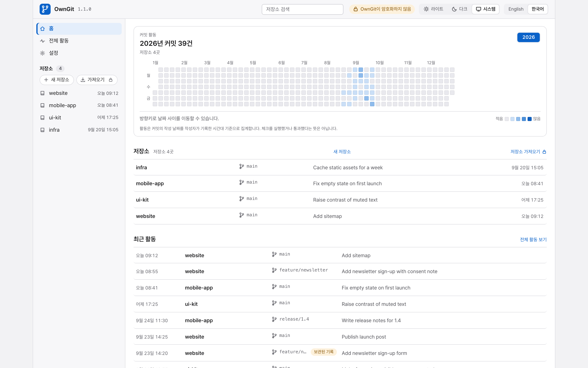Viewport: 588px width, 368px height.
Task: Click the home icon in sidebar
Action: pyautogui.click(x=42, y=29)
